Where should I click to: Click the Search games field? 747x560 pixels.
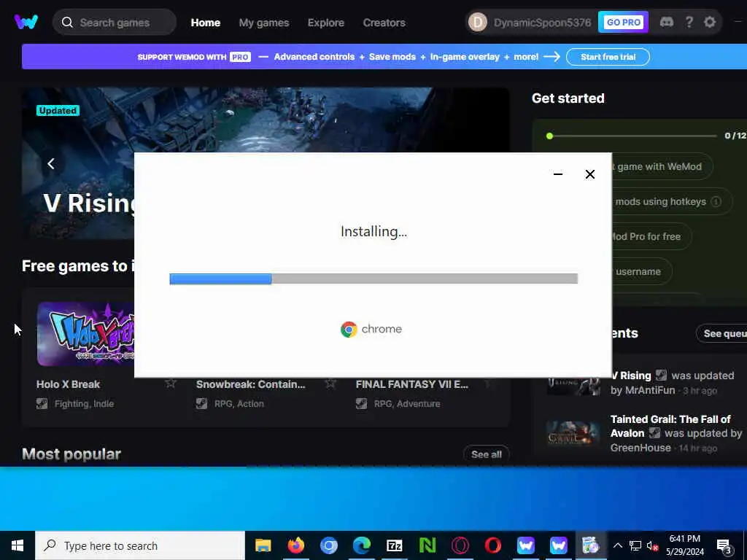(x=115, y=23)
